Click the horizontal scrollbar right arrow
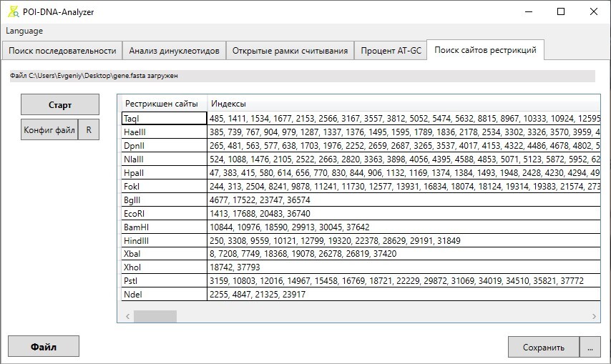 tap(595, 315)
